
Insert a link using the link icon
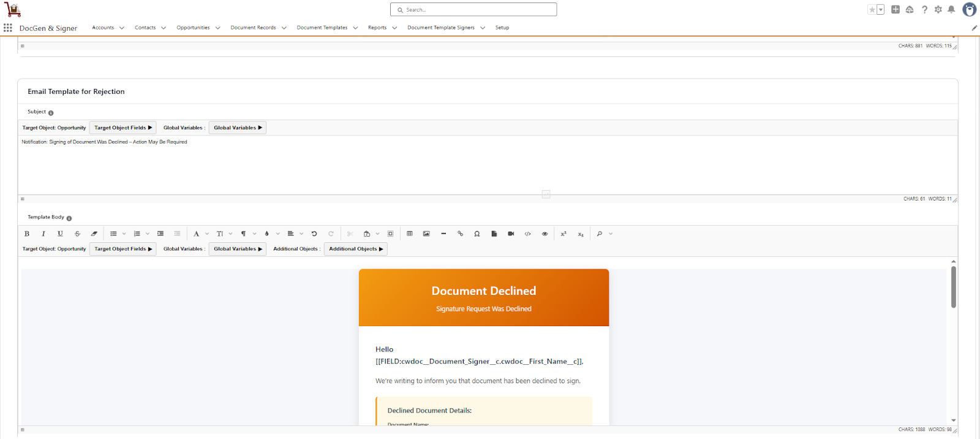pos(460,234)
